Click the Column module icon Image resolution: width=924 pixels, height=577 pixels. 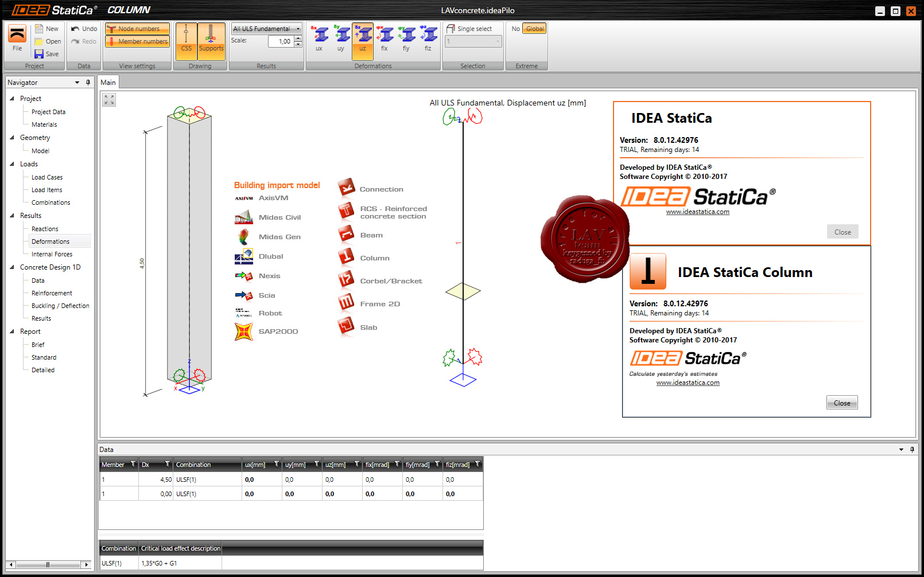tap(346, 257)
